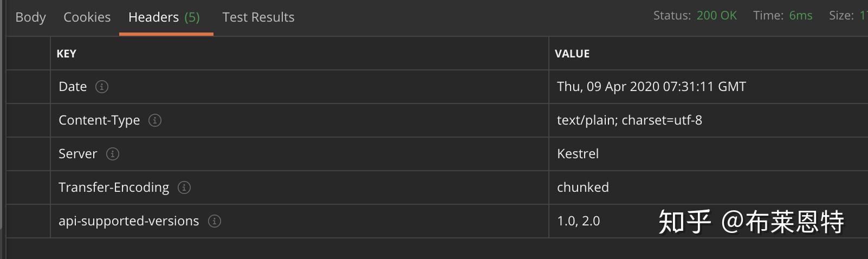This screenshot has height=259, width=868.
Task: Click info icon next to Content-Type
Action: (x=155, y=120)
